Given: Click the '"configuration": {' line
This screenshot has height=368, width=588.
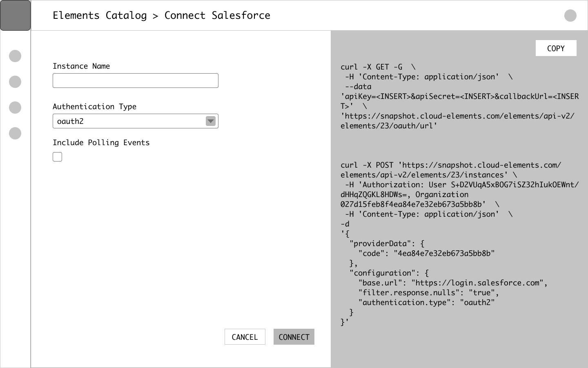Looking at the screenshot, I should pyautogui.click(x=389, y=273).
